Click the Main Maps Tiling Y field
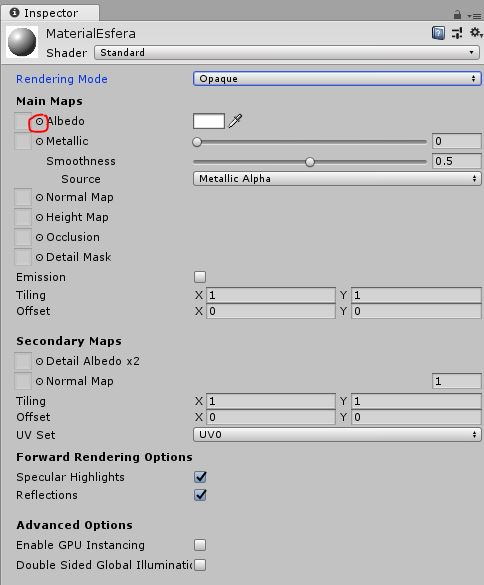484x585 pixels. pos(416,295)
